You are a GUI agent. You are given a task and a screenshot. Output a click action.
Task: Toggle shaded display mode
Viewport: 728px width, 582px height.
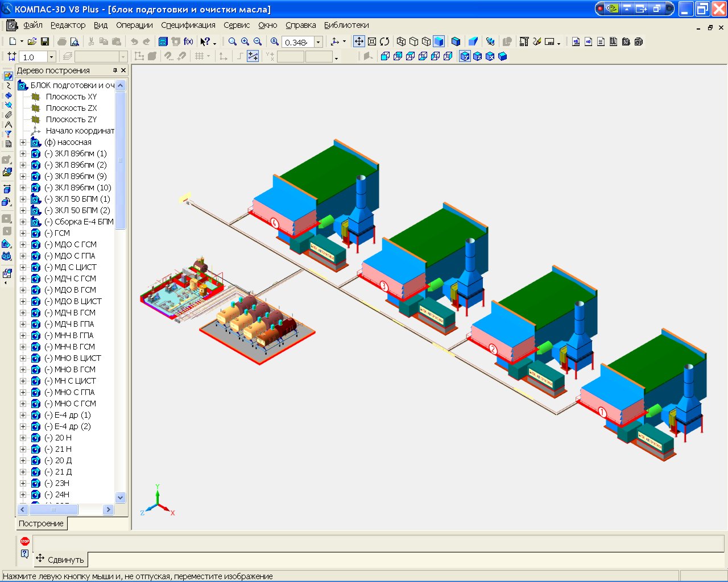439,41
